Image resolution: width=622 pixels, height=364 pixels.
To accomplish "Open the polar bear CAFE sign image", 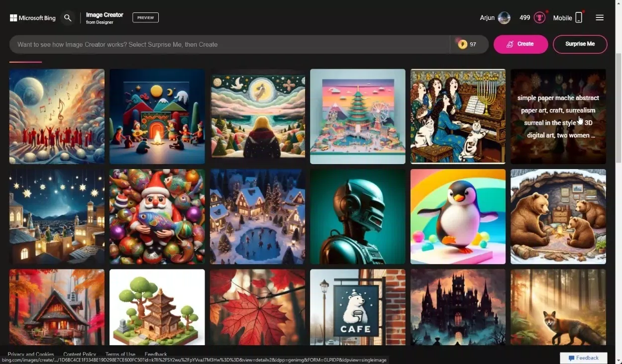I will tap(358, 307).
